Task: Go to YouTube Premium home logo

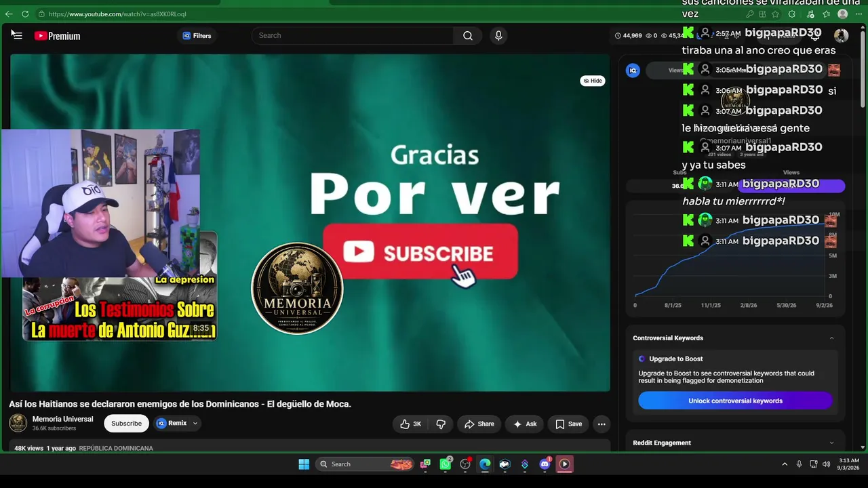Action: pos(58,36)
